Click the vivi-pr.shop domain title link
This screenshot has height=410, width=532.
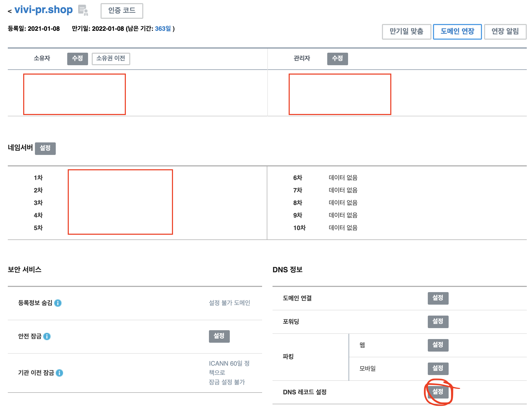click(x=44, y=10)
